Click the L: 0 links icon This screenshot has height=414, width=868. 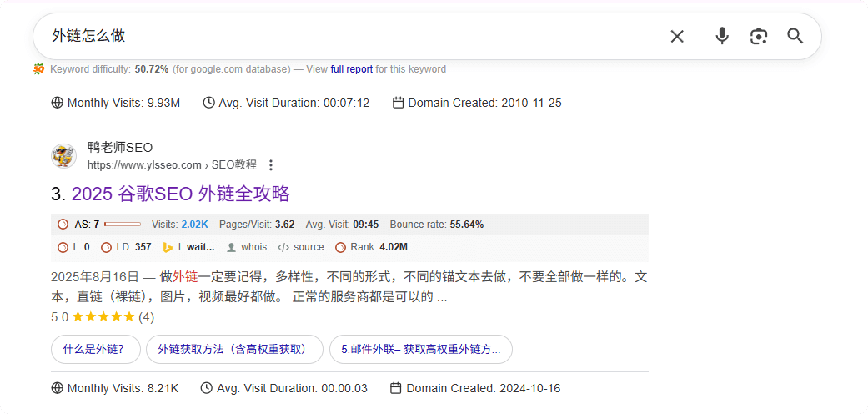click(63, 247)
